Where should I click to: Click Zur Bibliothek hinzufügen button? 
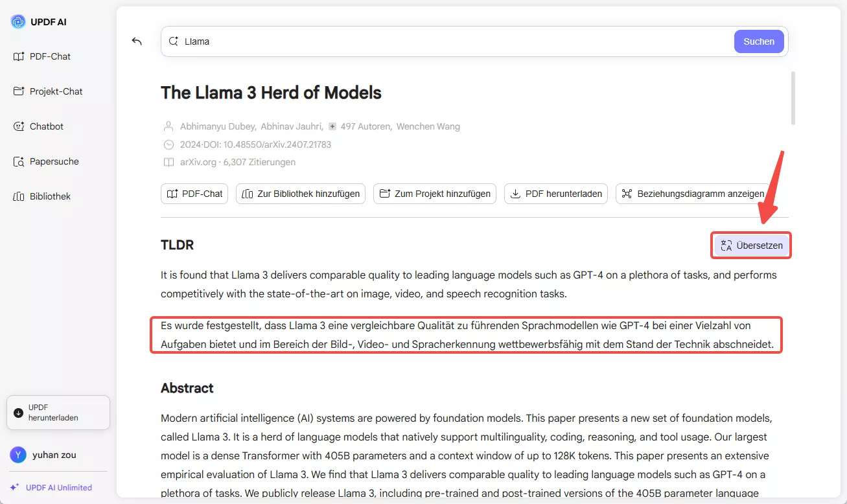[x=301, y=194]
